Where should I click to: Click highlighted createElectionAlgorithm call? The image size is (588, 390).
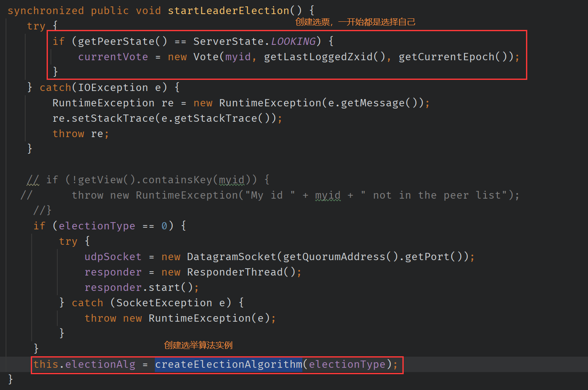coord(229,364)
